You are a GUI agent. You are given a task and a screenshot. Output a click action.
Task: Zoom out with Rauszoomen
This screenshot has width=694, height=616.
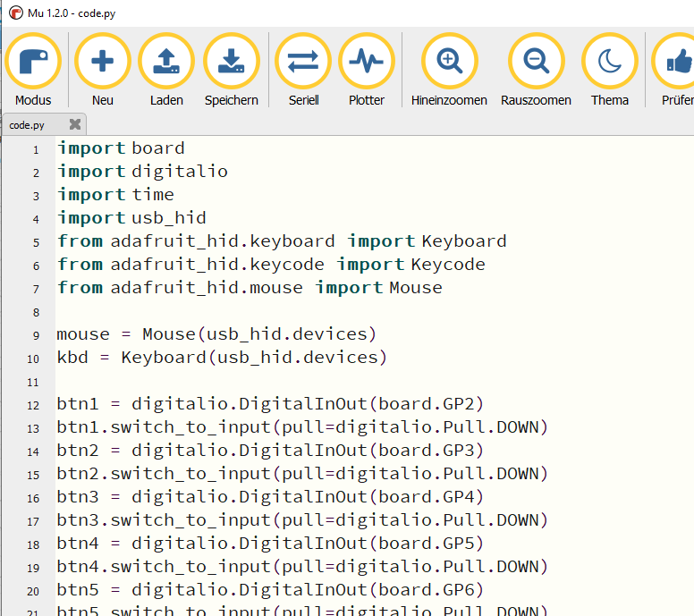536,70
